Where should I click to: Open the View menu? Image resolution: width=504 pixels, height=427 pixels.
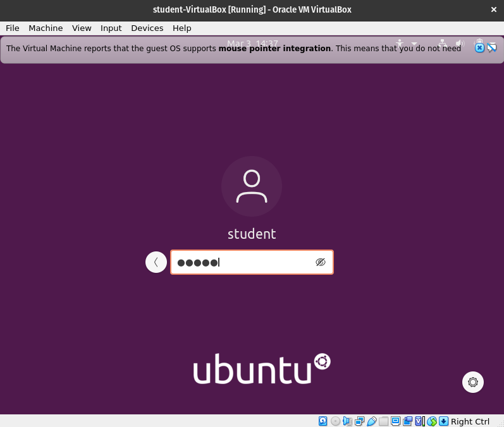tap(82, 28)
